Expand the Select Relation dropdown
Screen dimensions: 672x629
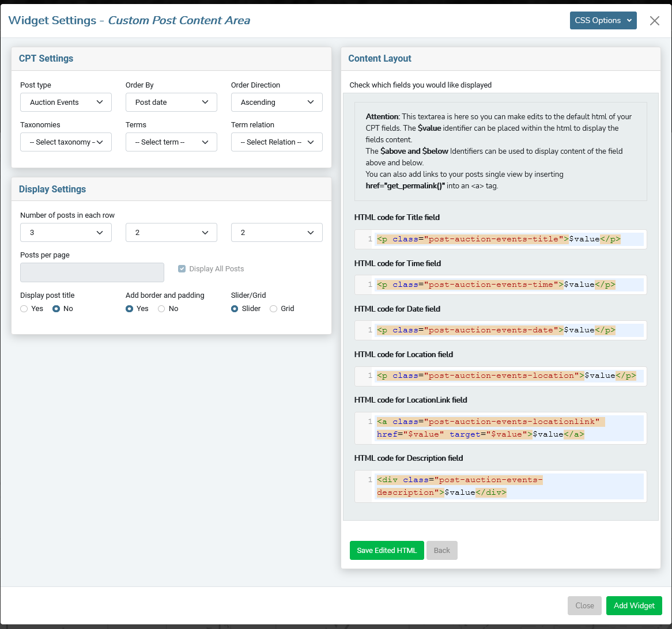pos(277,142)
